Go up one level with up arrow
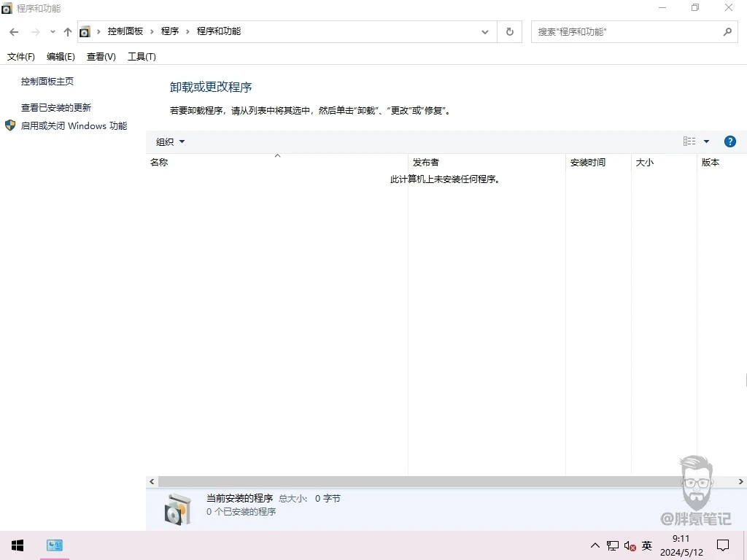The width and height of the screenshot is (747, 560). coord(68,32)
